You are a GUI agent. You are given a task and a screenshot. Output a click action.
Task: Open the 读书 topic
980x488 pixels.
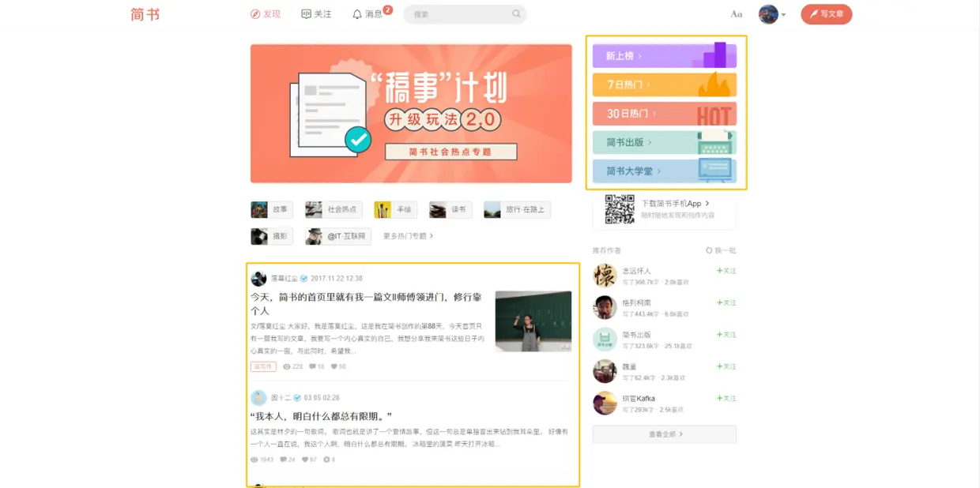(x=450, y=209)
